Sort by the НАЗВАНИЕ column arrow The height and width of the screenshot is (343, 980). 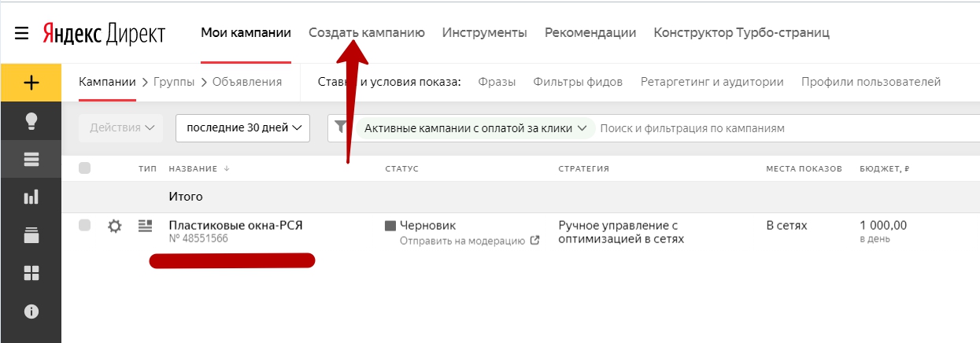[x=227, y=168]
